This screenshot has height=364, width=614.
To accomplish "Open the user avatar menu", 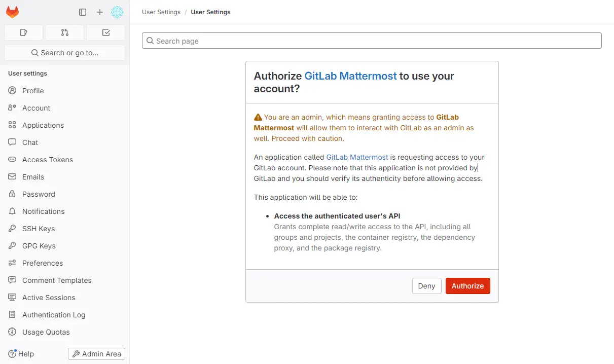I will tap(117, 12).
